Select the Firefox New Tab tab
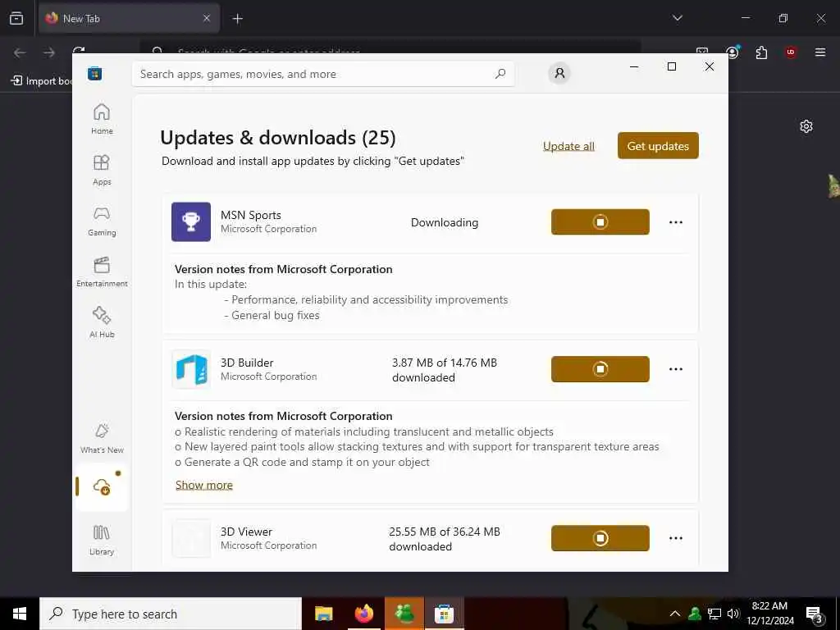 point(129,19)
